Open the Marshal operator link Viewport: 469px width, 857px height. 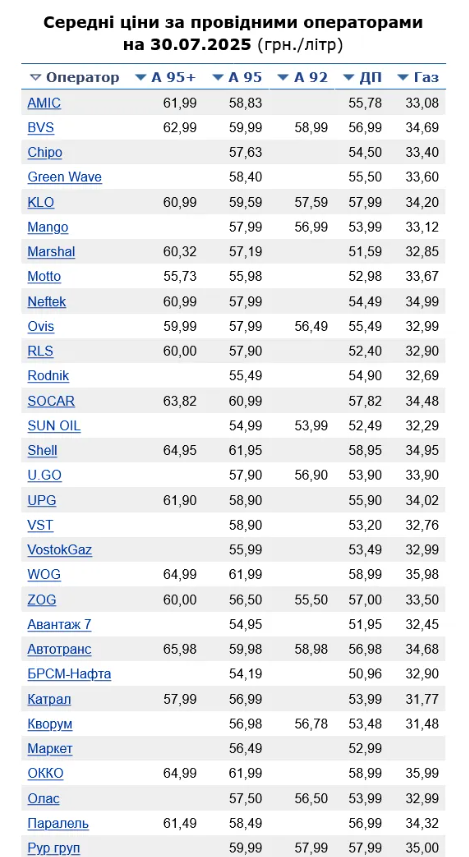pos(51,251)
